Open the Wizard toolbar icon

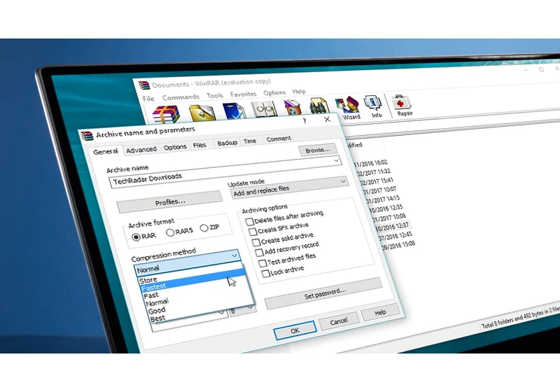[x=347, y=108]
